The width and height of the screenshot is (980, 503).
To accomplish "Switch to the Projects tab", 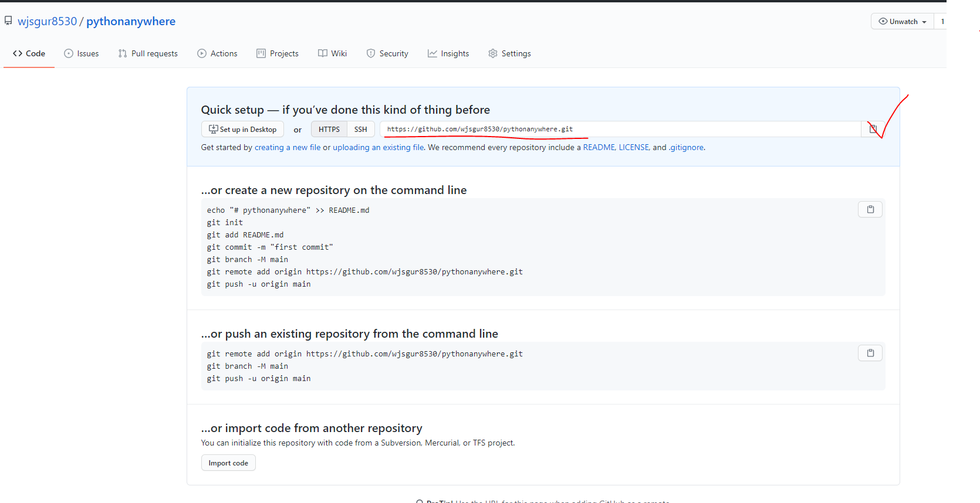I will click(278, 53).
